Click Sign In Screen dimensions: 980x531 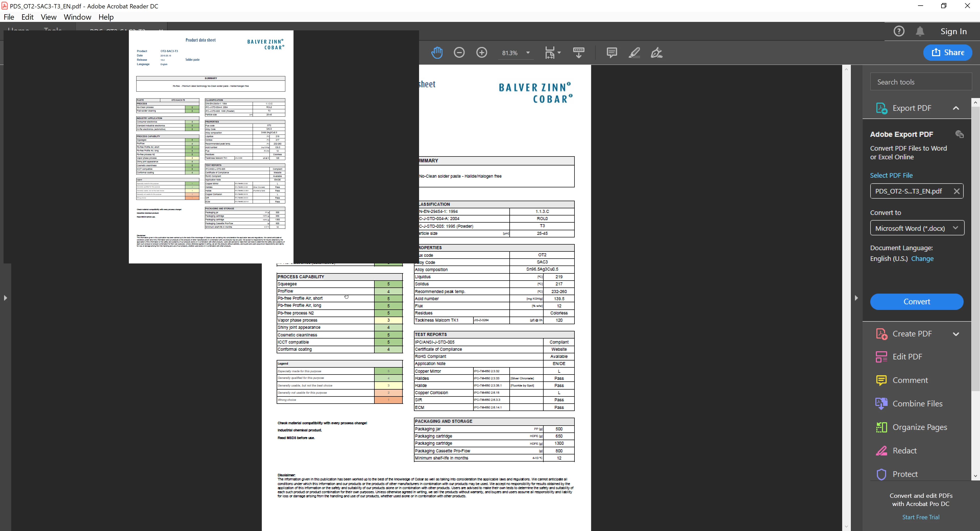[954, 31]
